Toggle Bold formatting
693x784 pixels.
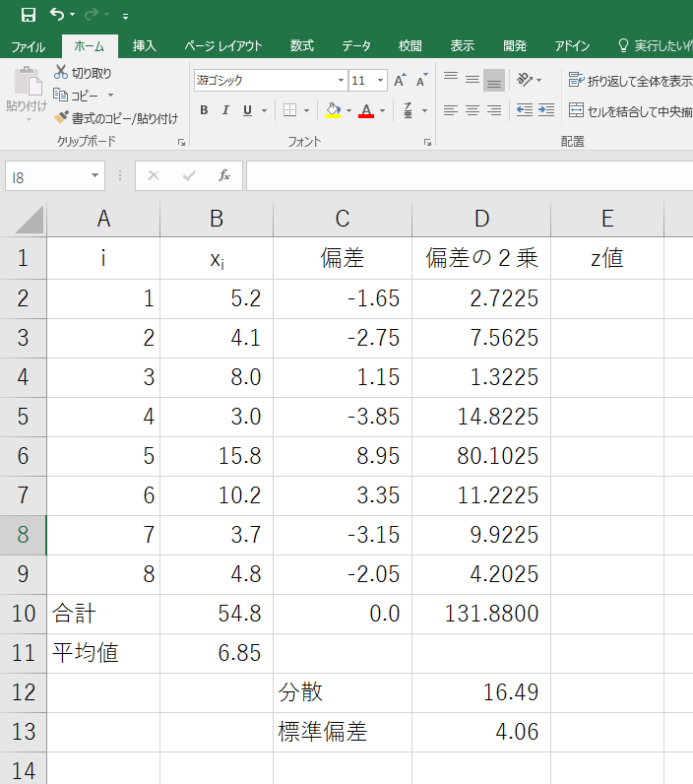(x=204, y=110)
